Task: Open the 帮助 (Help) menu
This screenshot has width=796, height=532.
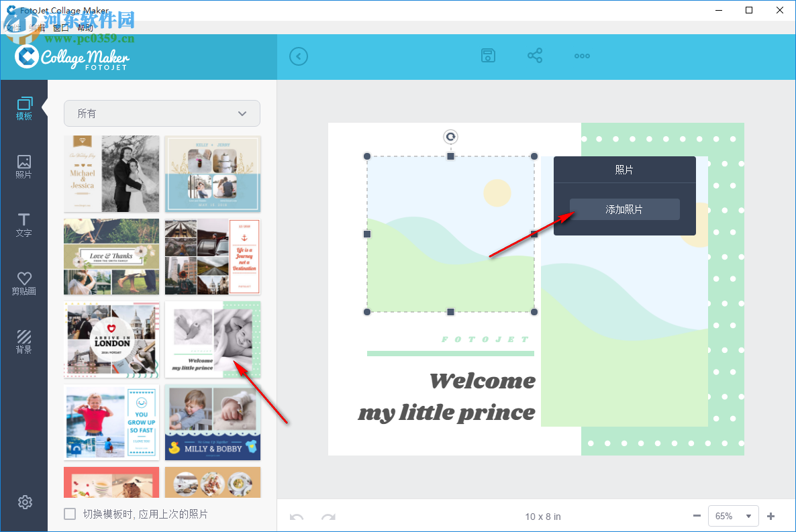Action: point(85,27)
